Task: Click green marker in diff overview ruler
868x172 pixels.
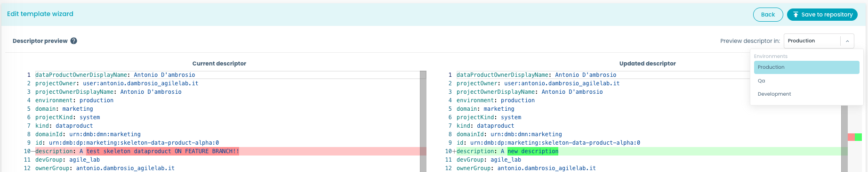Action: (858, 137)
